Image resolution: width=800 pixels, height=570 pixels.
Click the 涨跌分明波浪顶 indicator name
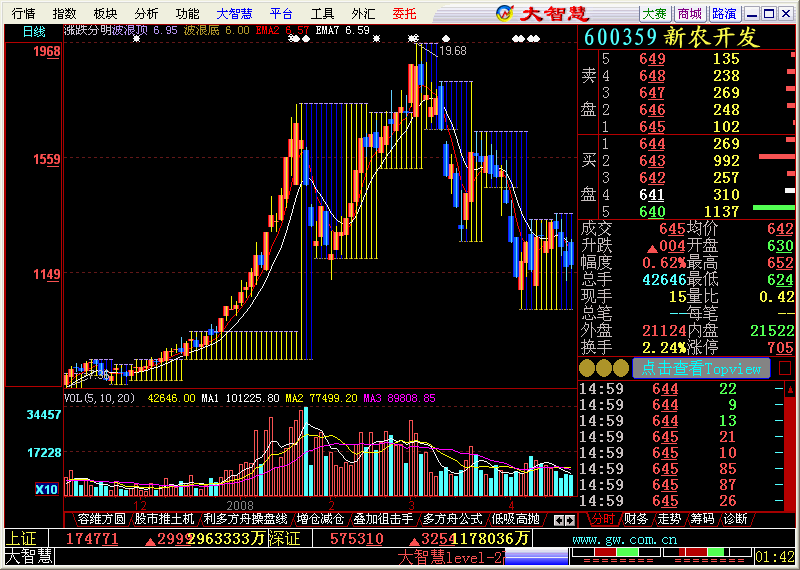click(x=106, y=31)
